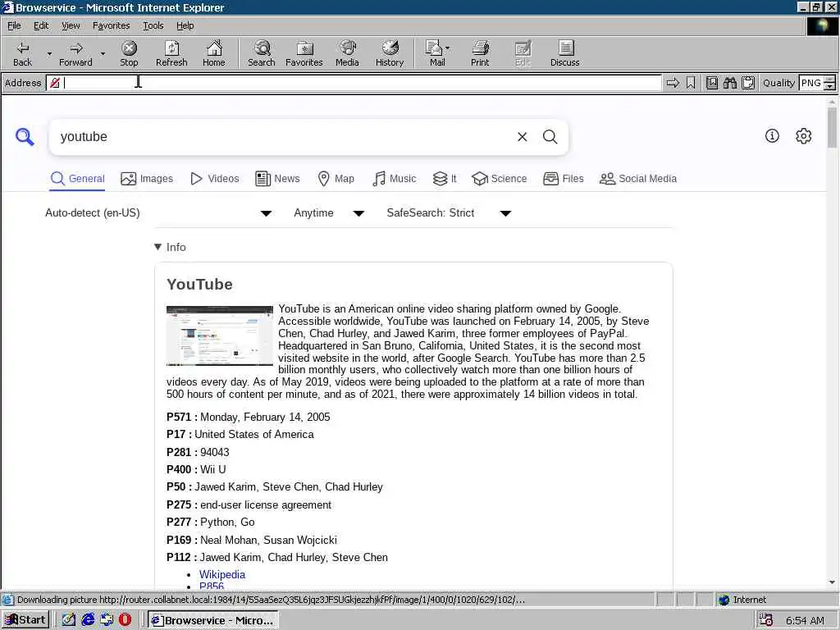Open the about info circle icon

tap(772, 136)
